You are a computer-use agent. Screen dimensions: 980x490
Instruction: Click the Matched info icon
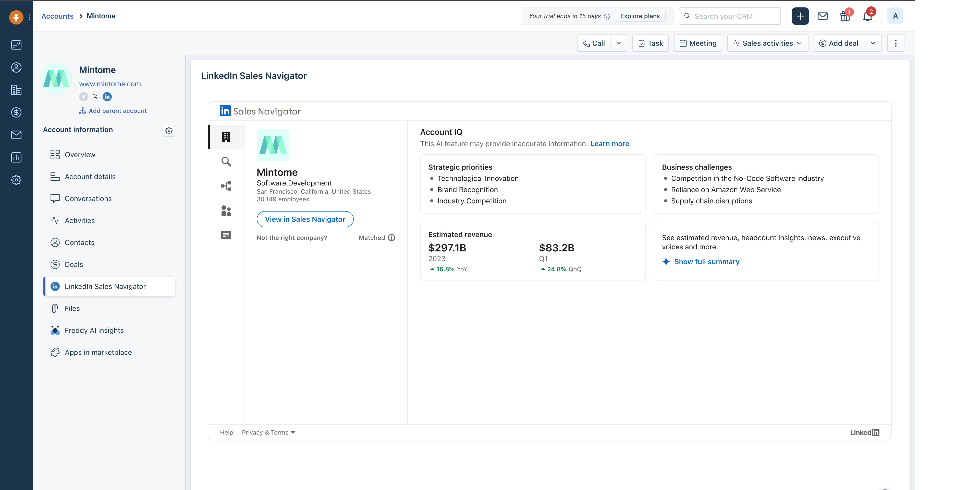pyautogui.click(x=391, y=238)
